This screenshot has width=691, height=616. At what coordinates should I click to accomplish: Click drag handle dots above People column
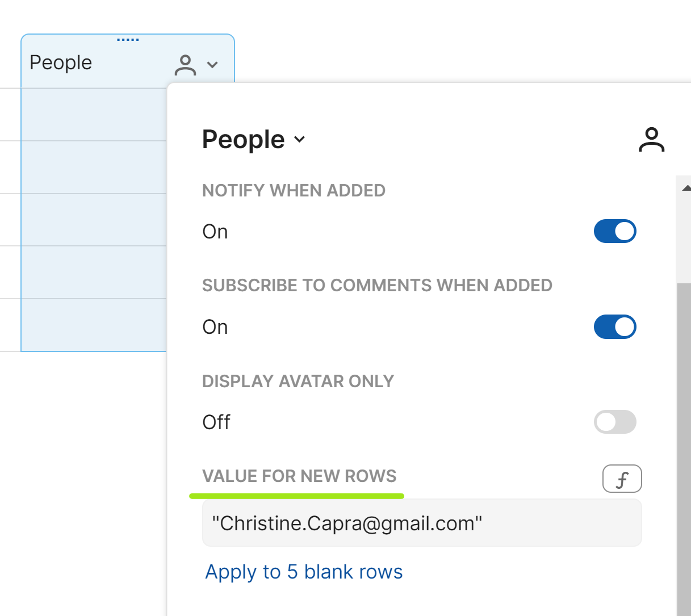[x=128, y=40]
